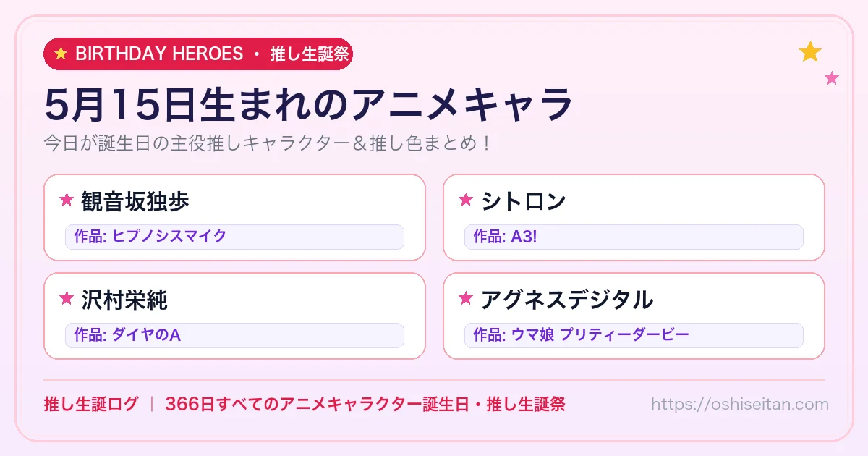The image size is (868, 456).
Task: Open the 作品: ウマ娘 プリティーダービー tag
Action: 634,335
